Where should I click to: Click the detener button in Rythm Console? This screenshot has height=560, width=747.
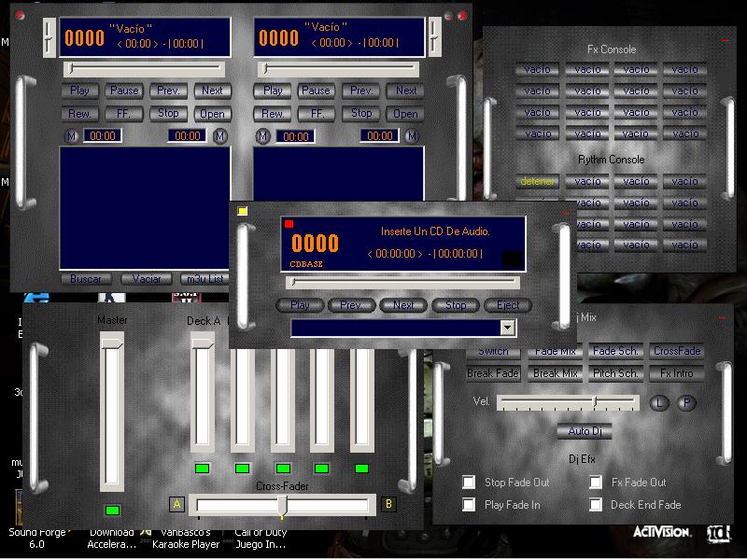point(537,181)
